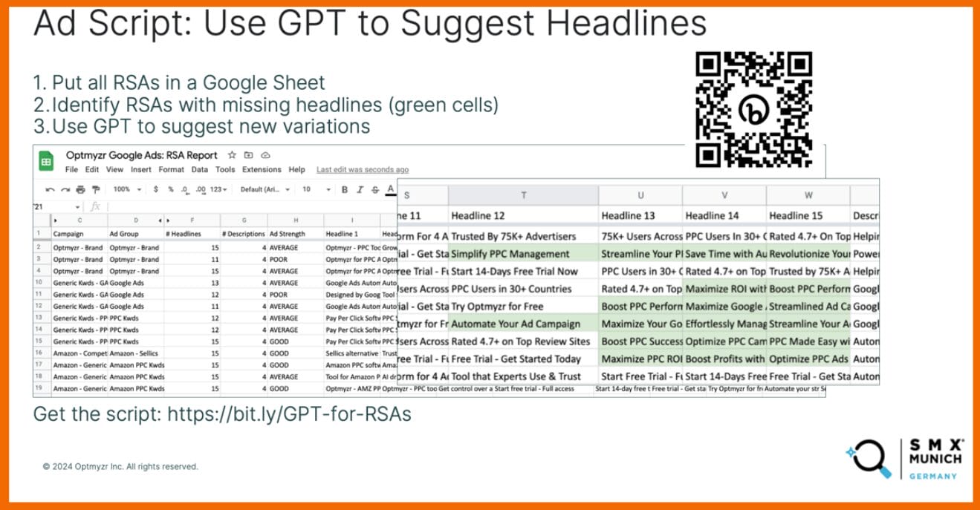Select column T header above Headline 12
This screenshot has height=510, width=980.
[x=523, y=195]
